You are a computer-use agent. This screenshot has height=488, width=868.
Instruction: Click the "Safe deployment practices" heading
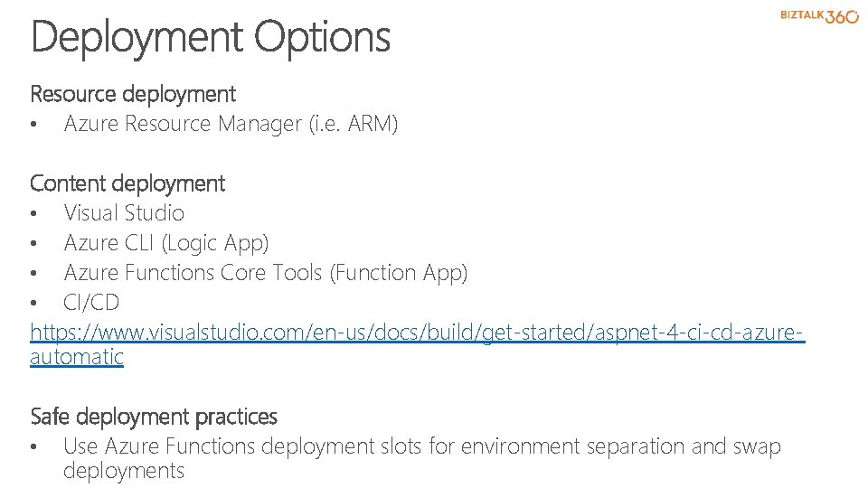pyautogui.click(x=154, y=417)
